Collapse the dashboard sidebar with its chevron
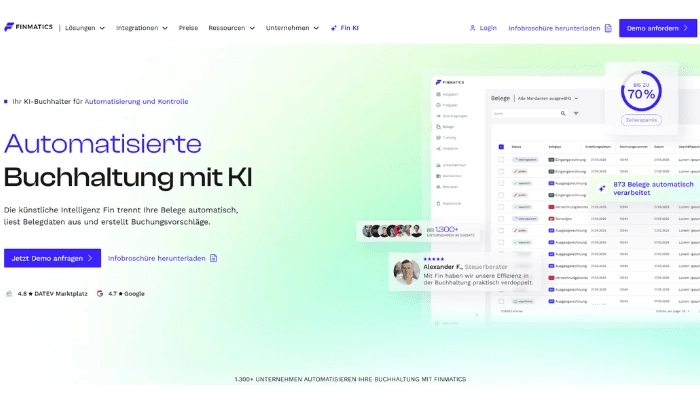The height and width of the screenshot is (400, 700). click(x=476, y=315)
